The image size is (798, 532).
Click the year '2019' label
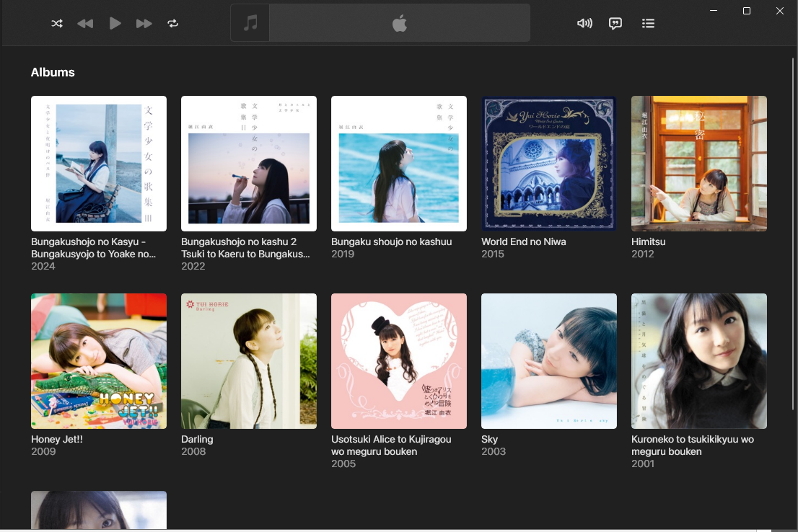click(x=343, y=254)
